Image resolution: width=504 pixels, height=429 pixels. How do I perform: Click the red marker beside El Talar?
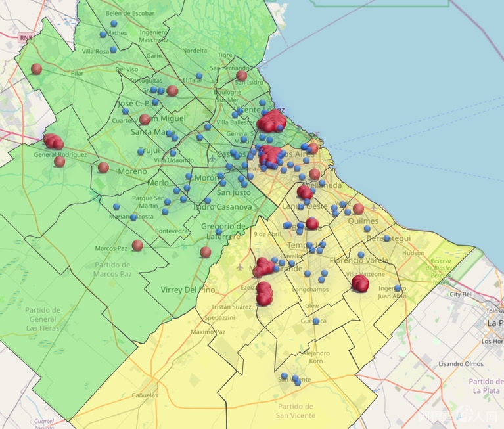pos(172,91)
